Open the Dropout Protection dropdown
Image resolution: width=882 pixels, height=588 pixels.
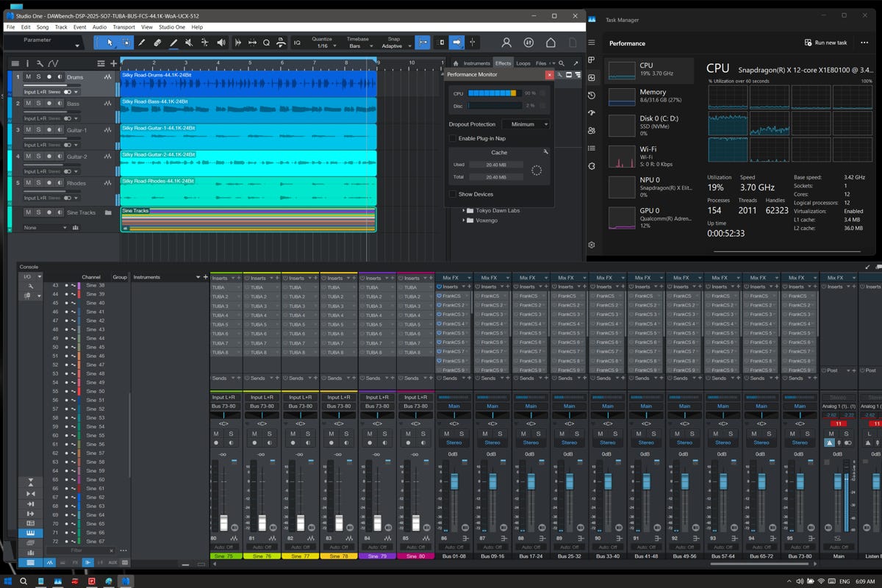click(526, 124)
